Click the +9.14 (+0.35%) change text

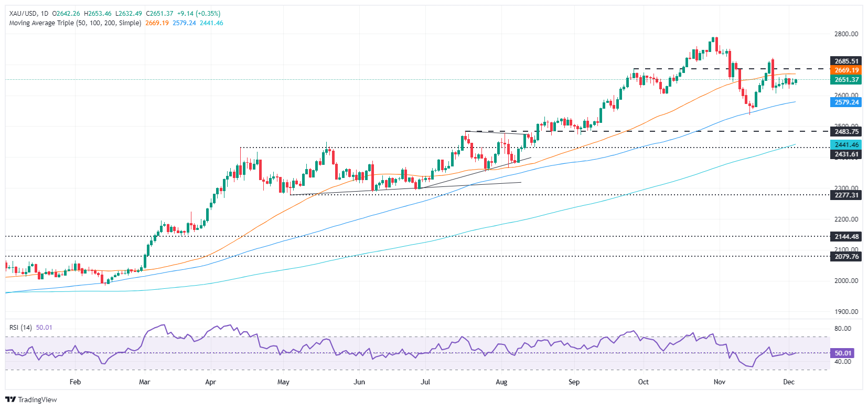[x=199, y=14]
